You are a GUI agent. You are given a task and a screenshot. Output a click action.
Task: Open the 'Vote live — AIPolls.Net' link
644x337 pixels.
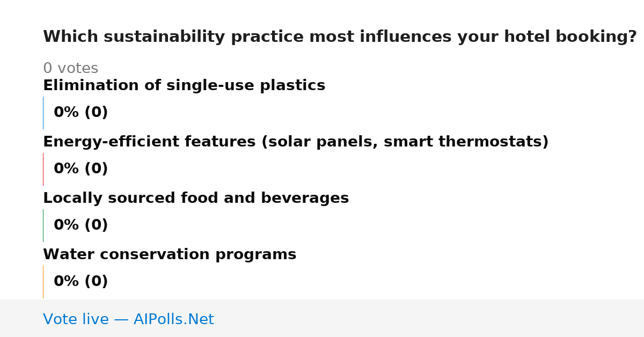tap(128, 320)
